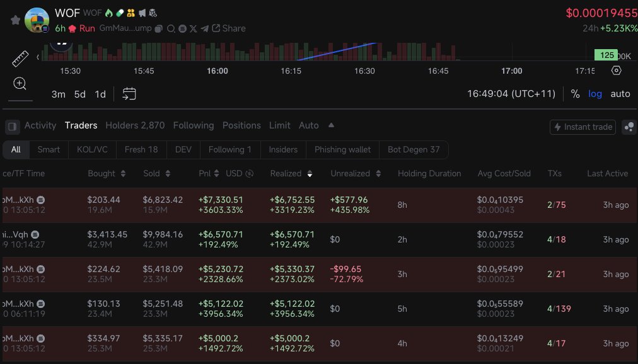Click the unrealized loss -$99.65
This screenshot has width=638, height=364.
tap(345, 269)
